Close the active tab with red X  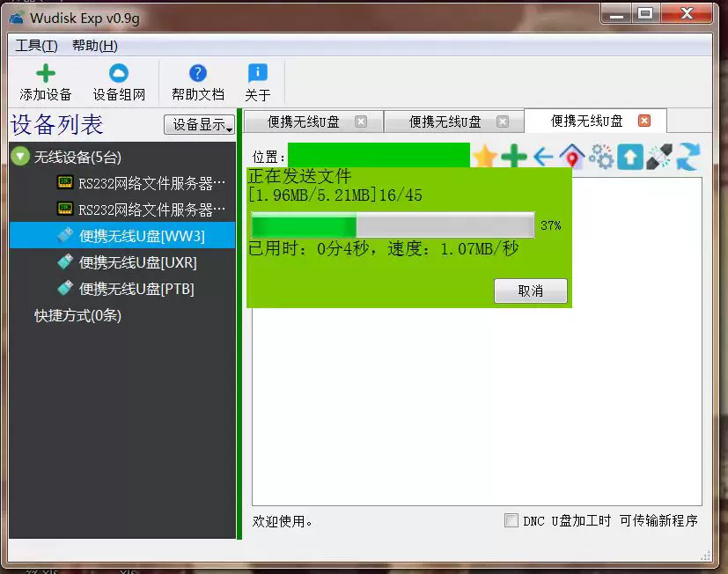644,121
